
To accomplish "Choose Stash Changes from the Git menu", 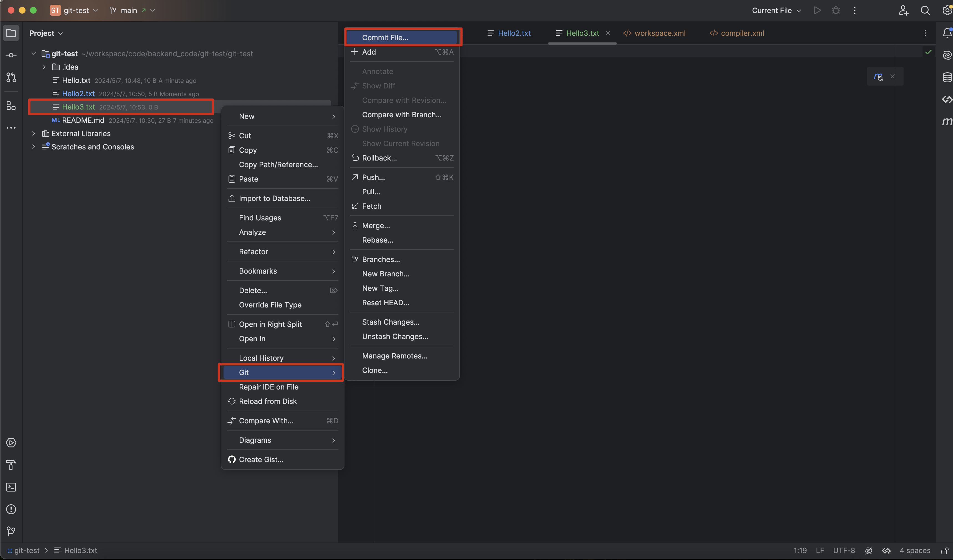I will [x=391, y=322].
